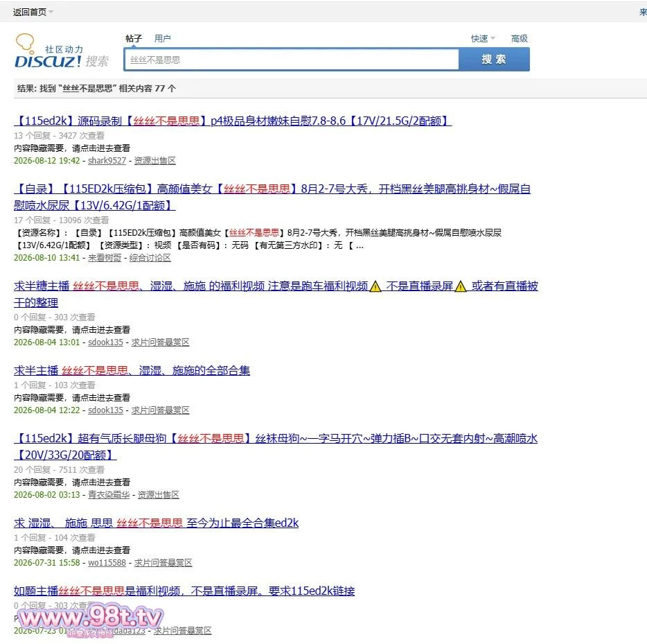Select the text '20 个回复 - 7511 次查看'
Screen dimensions: 647x644
coord(59,469)
